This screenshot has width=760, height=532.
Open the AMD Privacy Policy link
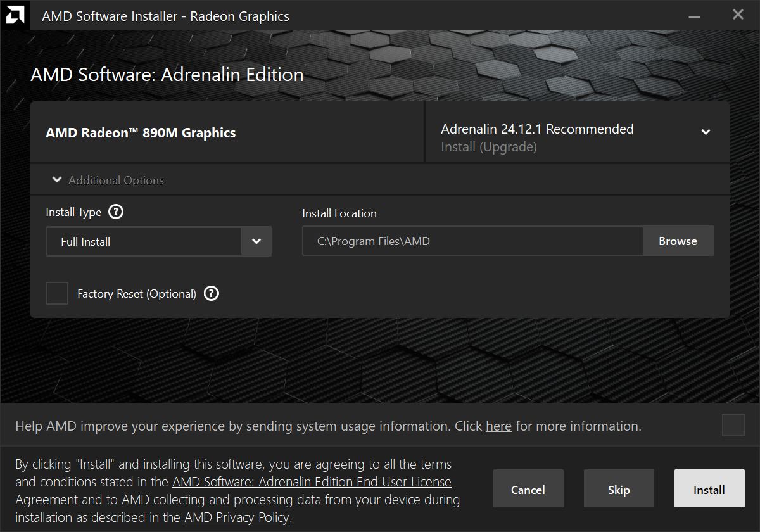[x=237, y=517]
